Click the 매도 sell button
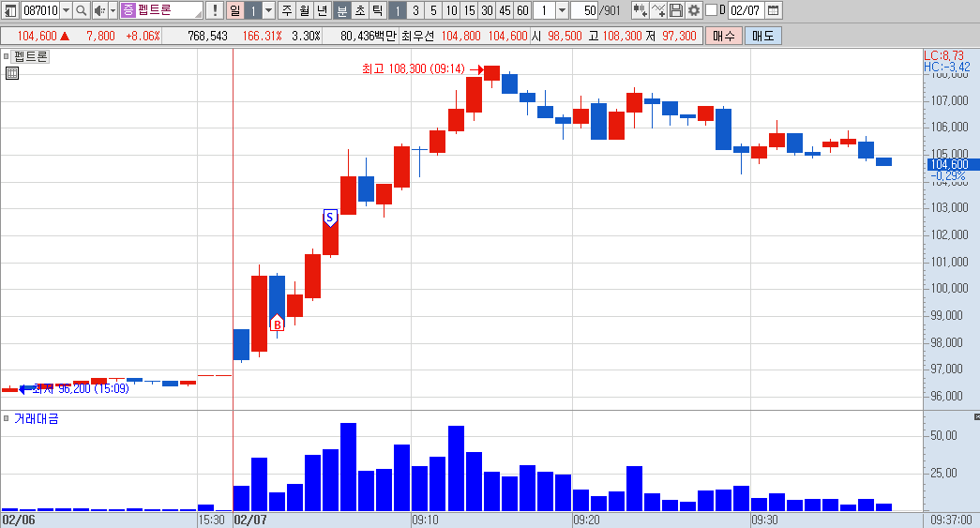Image resolution: width=980 pixels, height=528 pixels. [763, 36]
